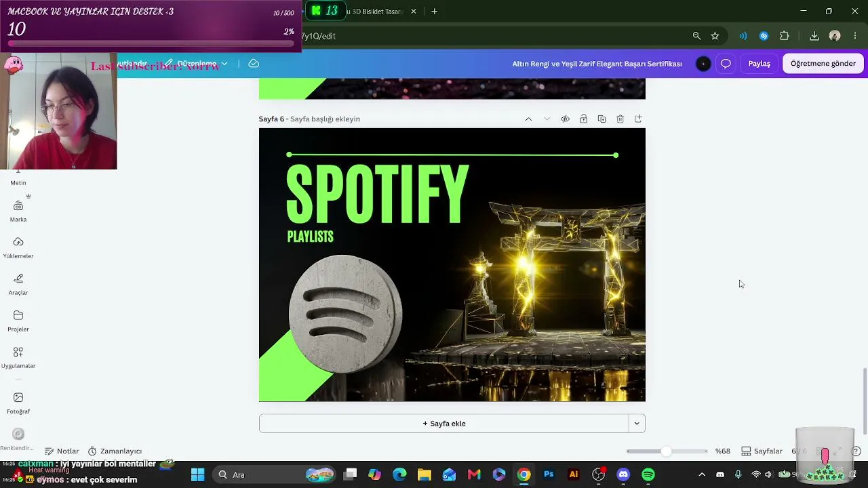Select the green line above SPOTIFY
Viewport: 868px width, 488px height.
click(x=452, y=155)
